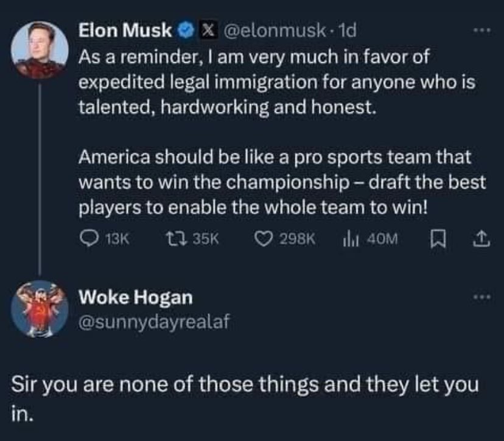Bookmark the immigration tweet

(438, 239)
